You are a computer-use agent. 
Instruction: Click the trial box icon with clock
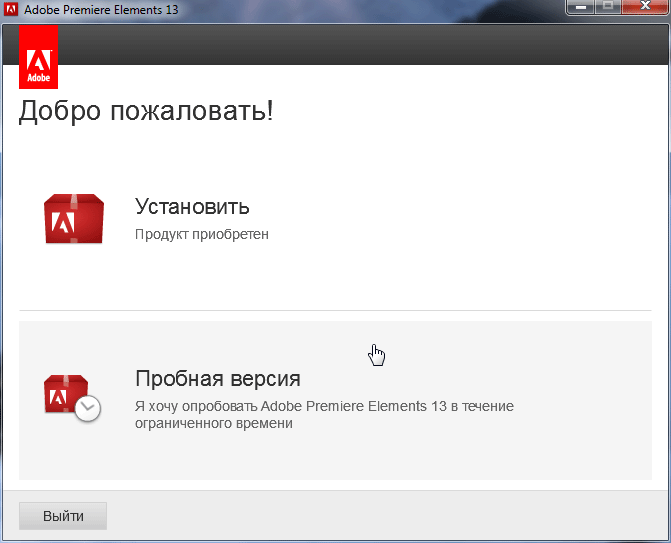click(x=72, y=398)
